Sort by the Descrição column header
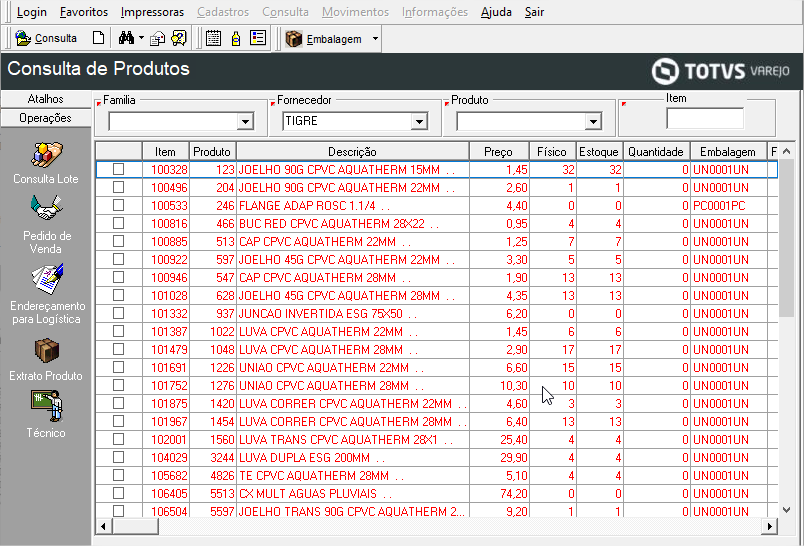 coord(352,152)
